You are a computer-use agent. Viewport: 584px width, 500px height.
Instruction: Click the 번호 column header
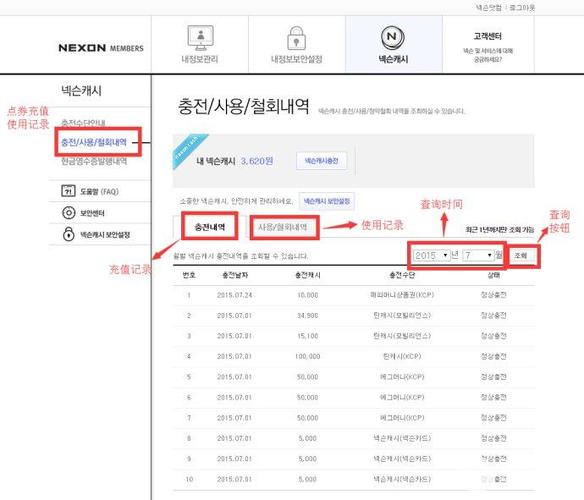(x=189, y=275)
